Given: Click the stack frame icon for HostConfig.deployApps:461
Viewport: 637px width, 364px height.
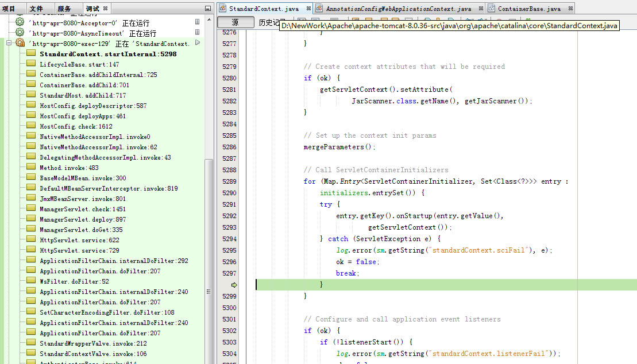Looking at the screenshot, I should [x=31, y=115].
